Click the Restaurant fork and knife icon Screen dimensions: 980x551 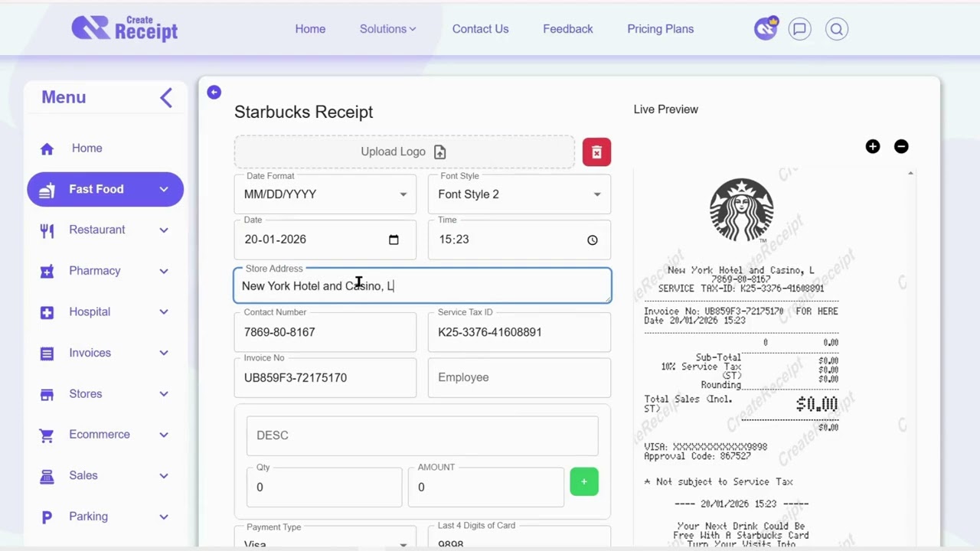point(47,230)
